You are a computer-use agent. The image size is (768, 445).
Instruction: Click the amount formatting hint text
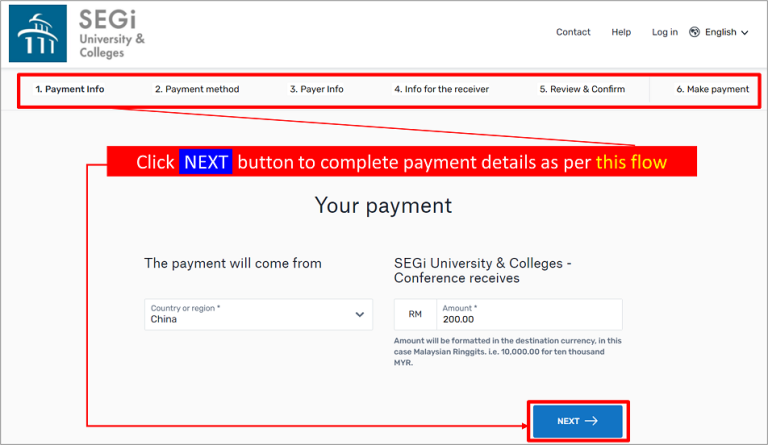coord(507,351)
